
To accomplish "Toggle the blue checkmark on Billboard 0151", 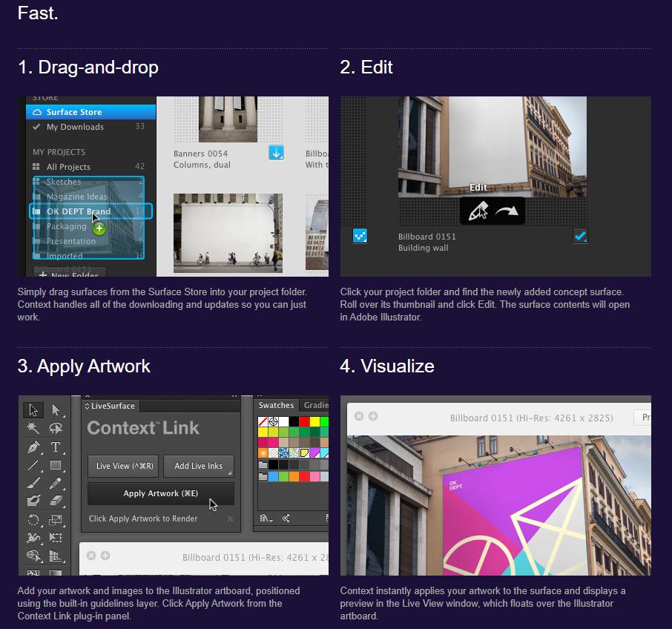I will pyautogui.click(x=580, y=236).
